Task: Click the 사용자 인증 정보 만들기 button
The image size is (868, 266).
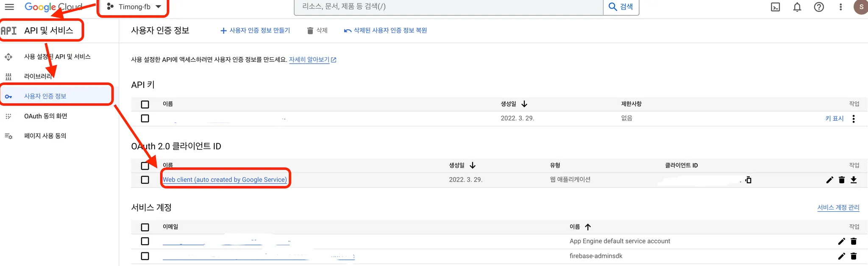Action: (255, 31)
